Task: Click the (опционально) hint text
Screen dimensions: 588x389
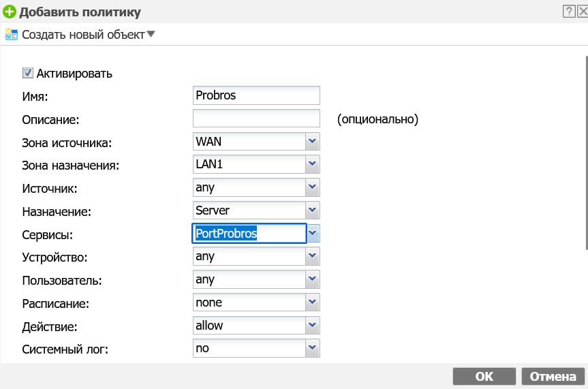Action: tap(377, 119)
